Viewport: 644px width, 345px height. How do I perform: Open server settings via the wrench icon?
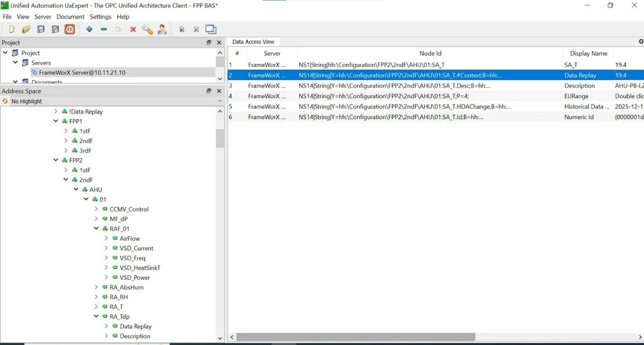[147, 29]
